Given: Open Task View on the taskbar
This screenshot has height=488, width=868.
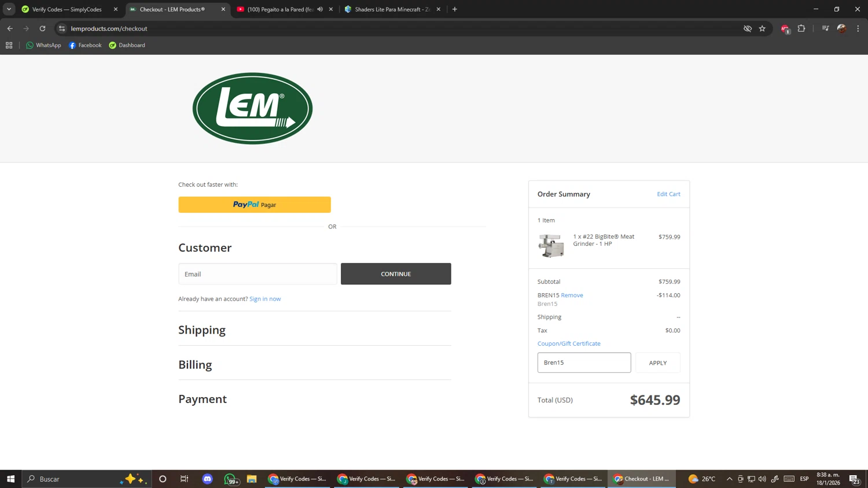Looking at the screenshot, I should pos(185,479).
